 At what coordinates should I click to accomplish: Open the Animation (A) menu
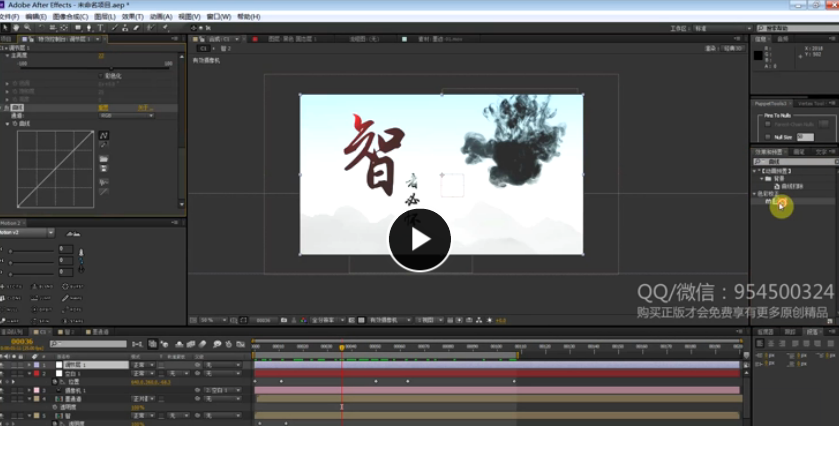(x=161, y=17)
